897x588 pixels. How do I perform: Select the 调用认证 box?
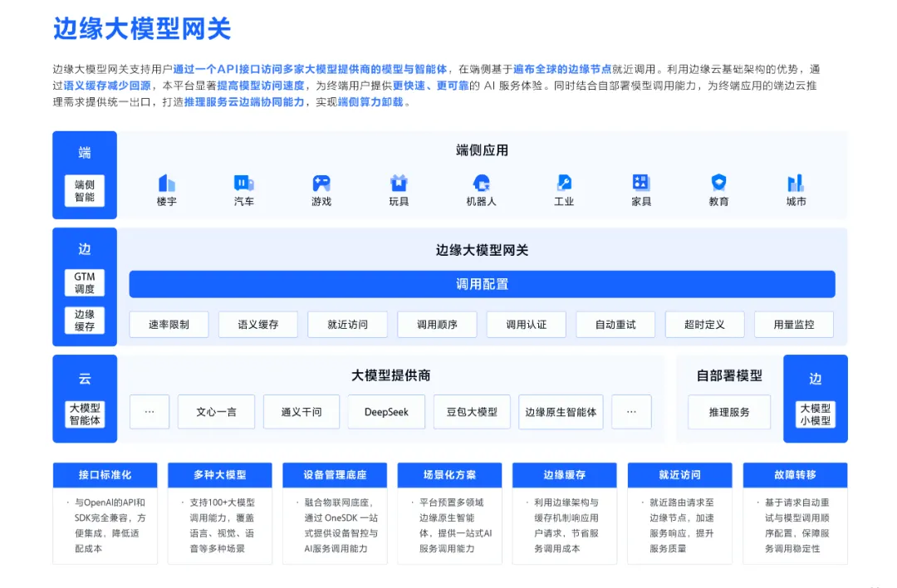pos(526,325)
